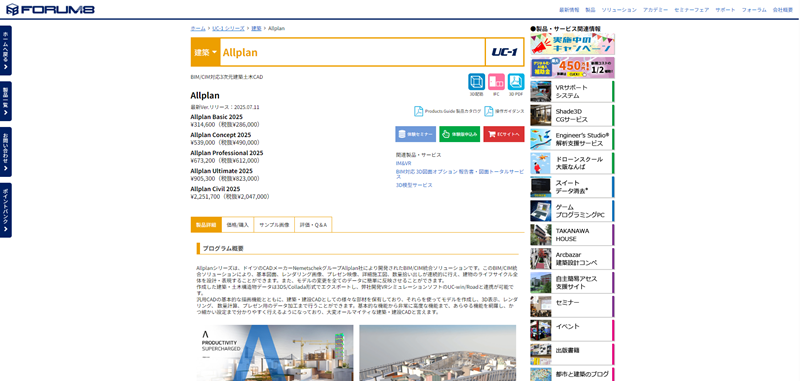This screenshot has height=381, width=800.
Task: Open フォーラム in top navigation
Action: point(754,10)
